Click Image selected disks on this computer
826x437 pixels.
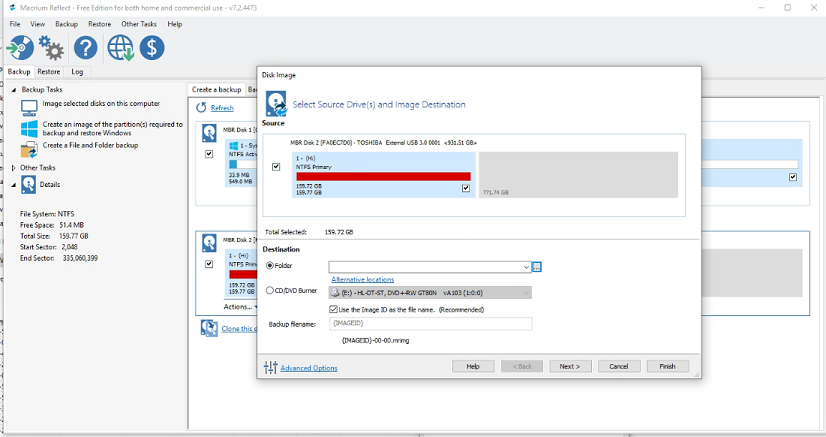click(x=101, y=104)
